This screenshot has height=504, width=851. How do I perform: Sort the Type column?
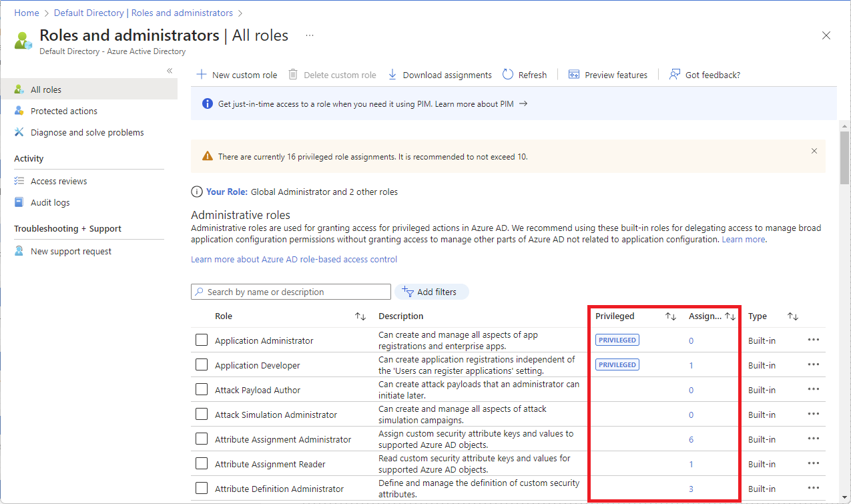click(793, 316)
